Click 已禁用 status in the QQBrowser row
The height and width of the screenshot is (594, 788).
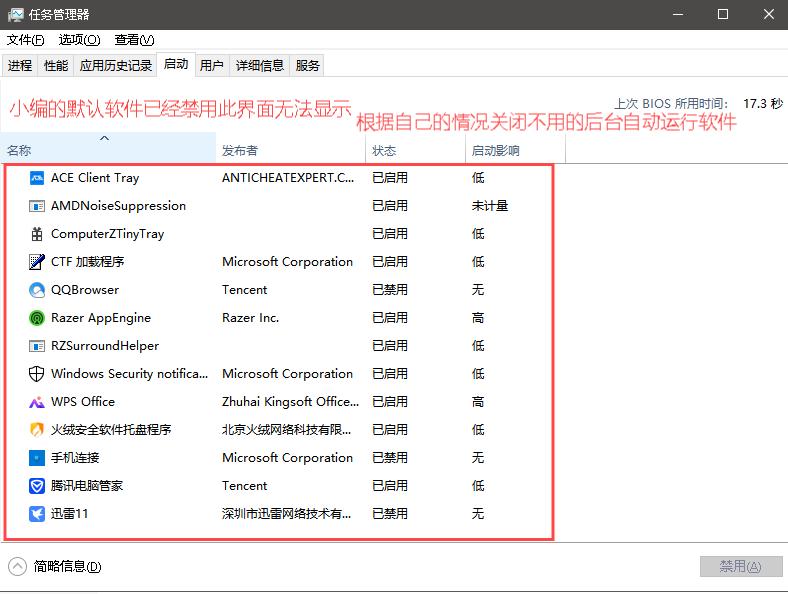390,290
